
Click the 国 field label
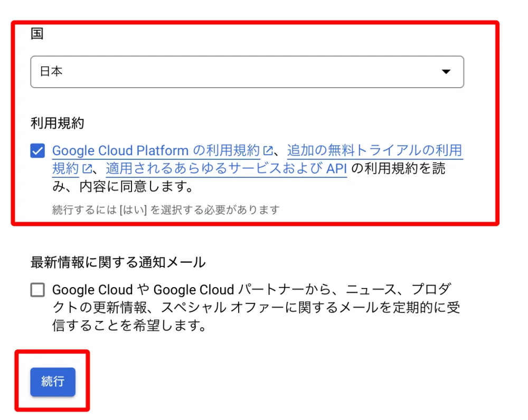click(37, 34)
